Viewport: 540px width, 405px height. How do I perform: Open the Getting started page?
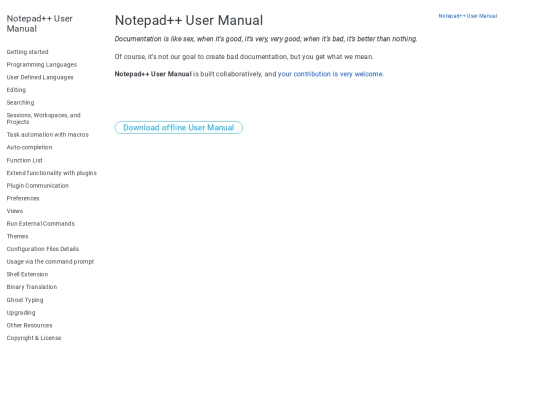pyautogui.click(x=28, y=52)
